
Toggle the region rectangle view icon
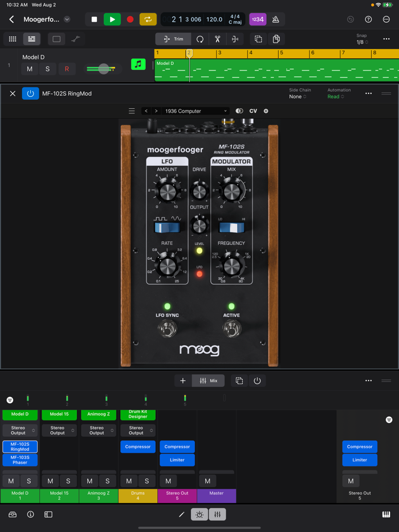pos(56,39)
